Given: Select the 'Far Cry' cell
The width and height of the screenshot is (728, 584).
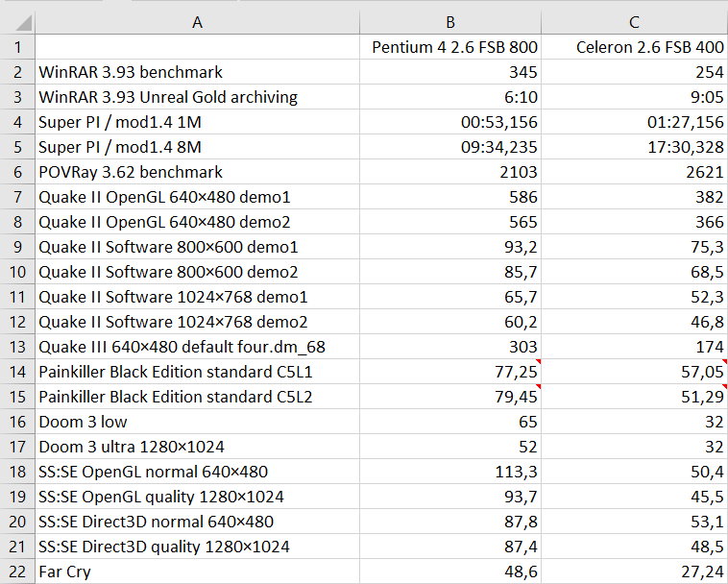Looking at the screenshot, I should click(x=197, y=572).
